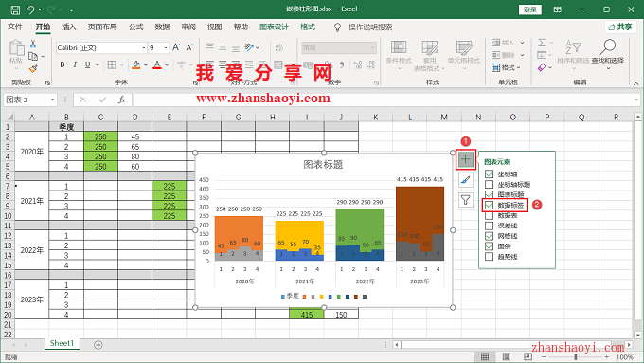Click the Format cells icon in Cells group

[x=495, y=67]
